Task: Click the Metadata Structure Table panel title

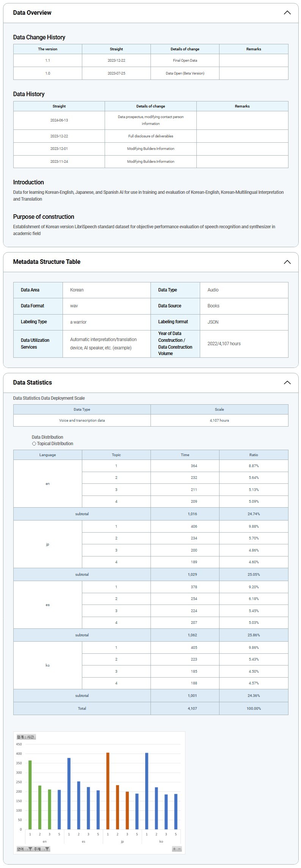Action: point(47,262)
